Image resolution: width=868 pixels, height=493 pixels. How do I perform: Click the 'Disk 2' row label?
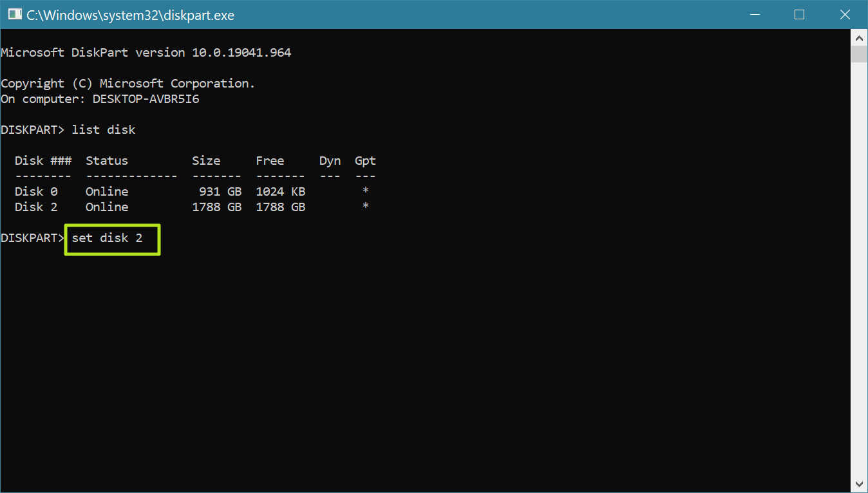(x=36, y=207)
